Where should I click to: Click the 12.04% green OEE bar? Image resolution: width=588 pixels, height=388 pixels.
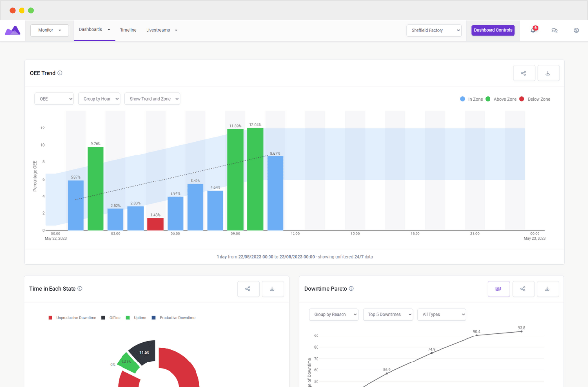point(255,179)
